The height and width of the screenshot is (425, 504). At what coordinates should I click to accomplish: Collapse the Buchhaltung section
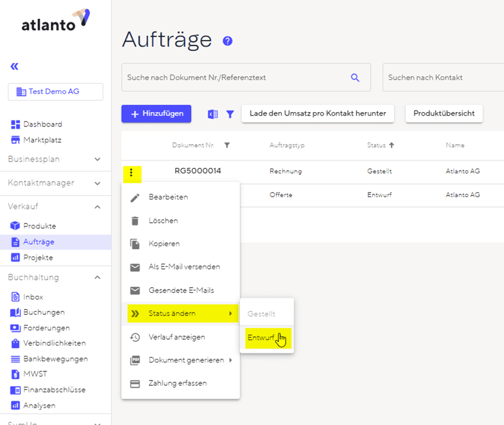(97, 277)
